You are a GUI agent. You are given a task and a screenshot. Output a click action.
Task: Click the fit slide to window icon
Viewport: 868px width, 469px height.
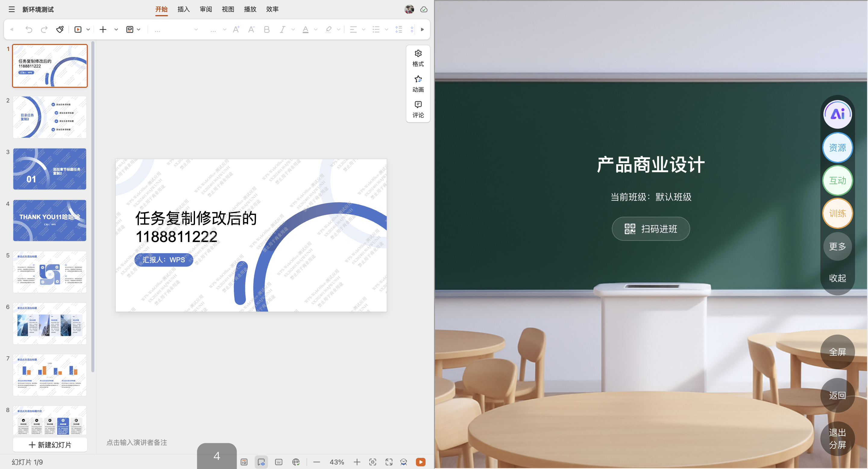(373, 462)
